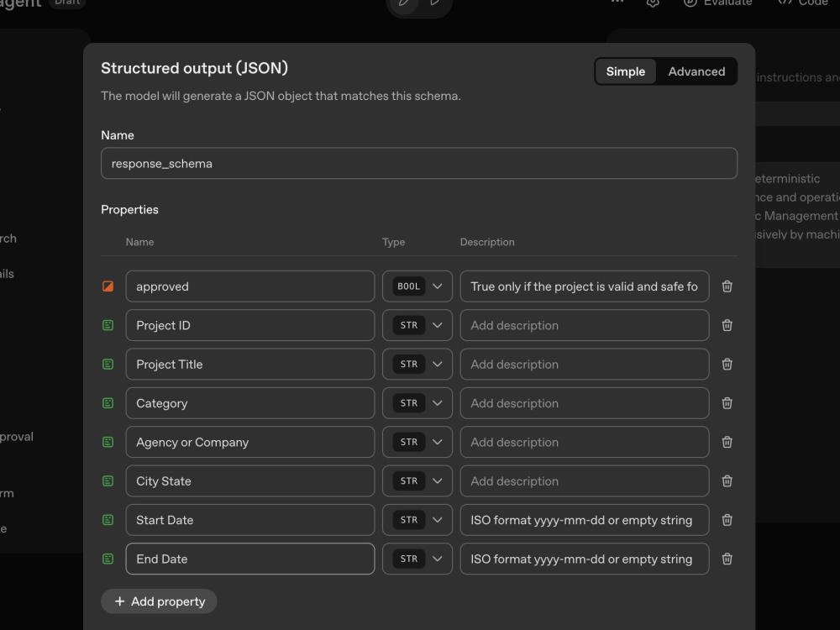The width and height of the screenshot is (840, 630).
Task: Click green type icon beside Agency or Company
Action: [x=108, y=442]
